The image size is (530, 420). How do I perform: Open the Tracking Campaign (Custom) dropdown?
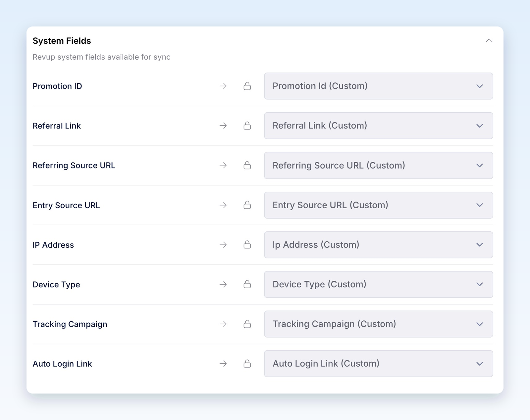[378, 324]
